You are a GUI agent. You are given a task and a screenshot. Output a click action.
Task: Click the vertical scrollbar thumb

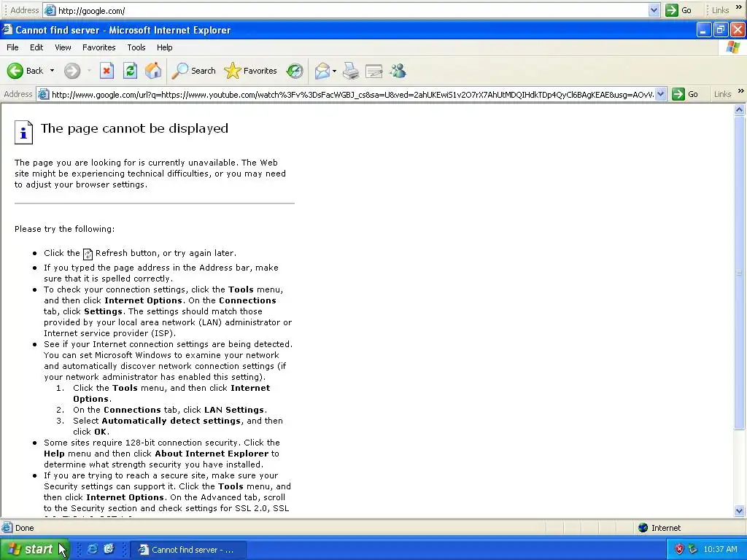pyautogui.click(x=739, y=273)
